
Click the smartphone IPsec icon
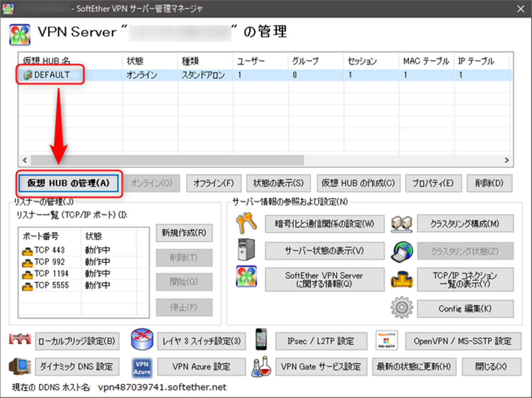[261, 339]
